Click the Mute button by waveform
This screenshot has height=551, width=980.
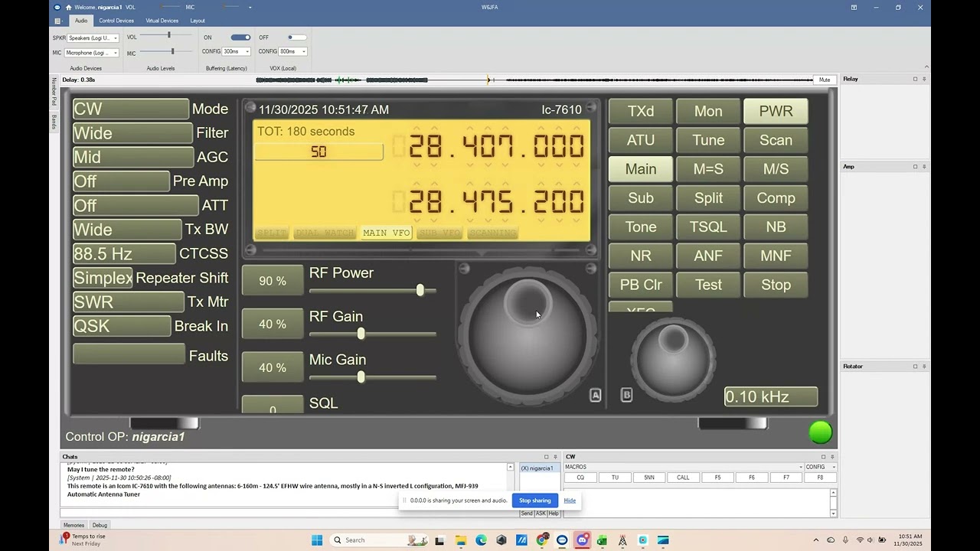pyautogui.click(x=825, y=80)
